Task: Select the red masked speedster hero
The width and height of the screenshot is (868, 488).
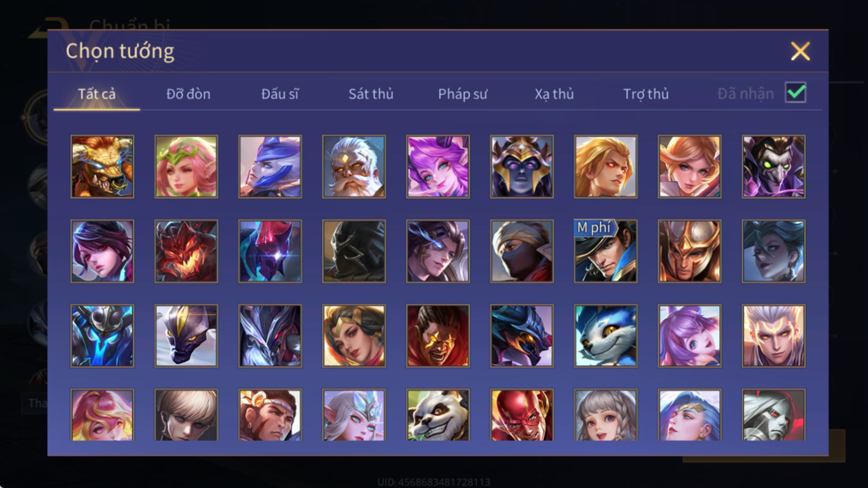Action: (x=522, y=415)
